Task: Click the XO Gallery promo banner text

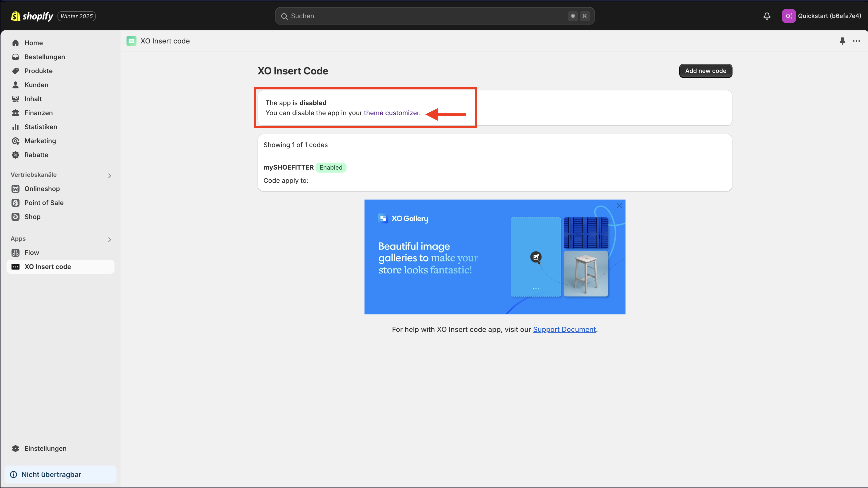Action: click(428, 258)
